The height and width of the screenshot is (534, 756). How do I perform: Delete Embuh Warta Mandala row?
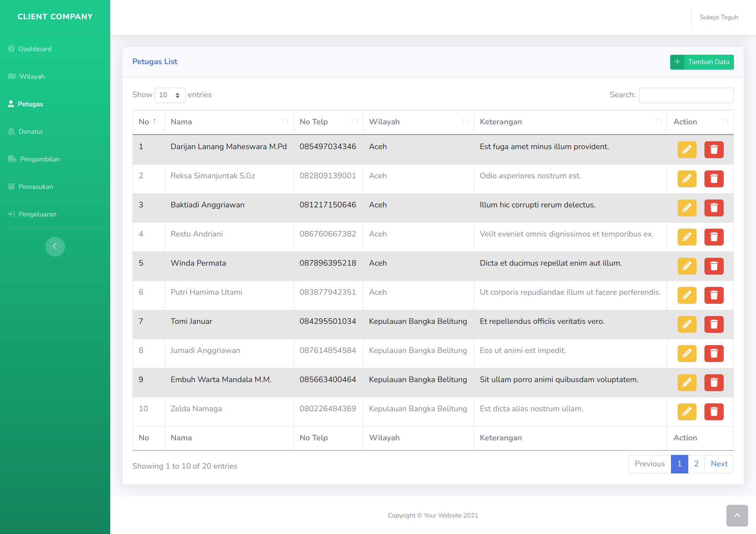click(x=713, y=382)
